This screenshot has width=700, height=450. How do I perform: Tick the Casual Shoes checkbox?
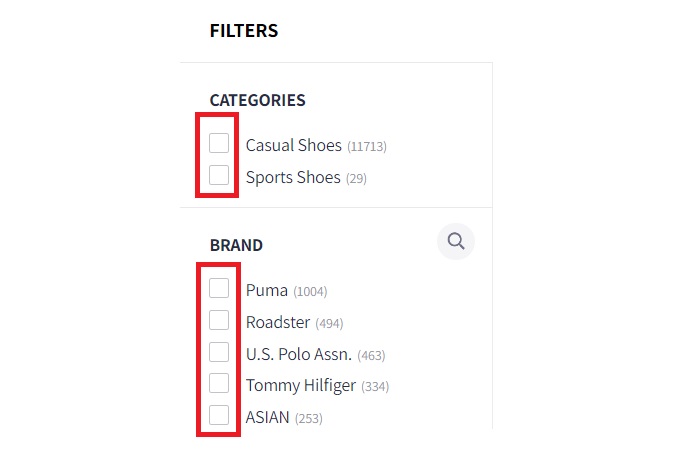(219, 143)
